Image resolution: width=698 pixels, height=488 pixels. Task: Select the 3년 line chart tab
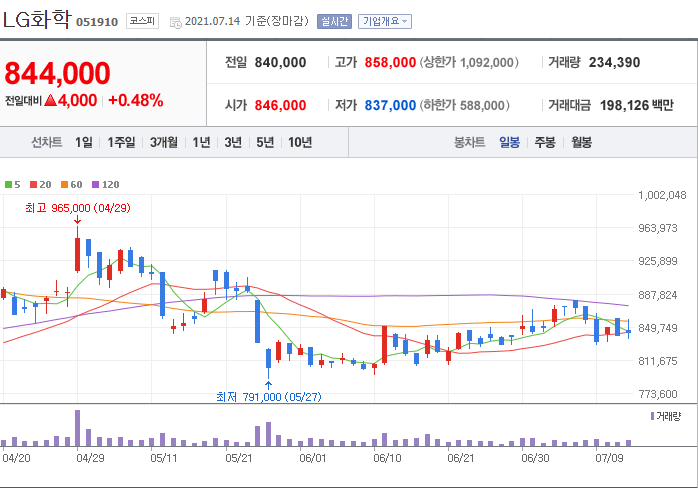click(233, 142)
